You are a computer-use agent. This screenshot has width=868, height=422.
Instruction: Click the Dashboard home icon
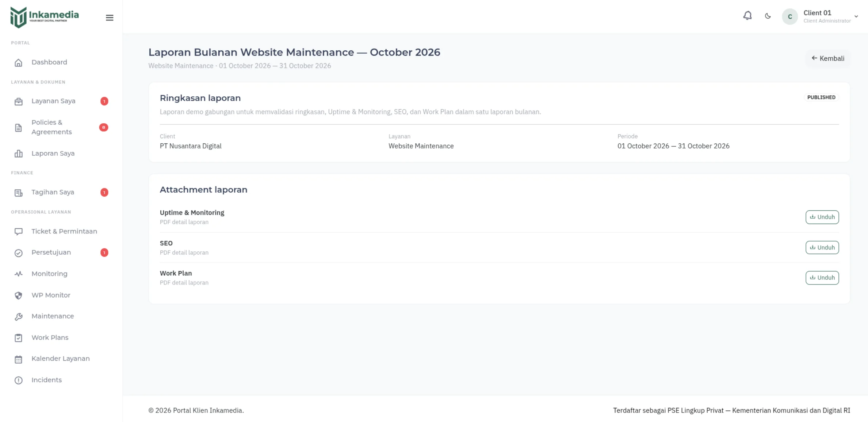click(18, 63)
